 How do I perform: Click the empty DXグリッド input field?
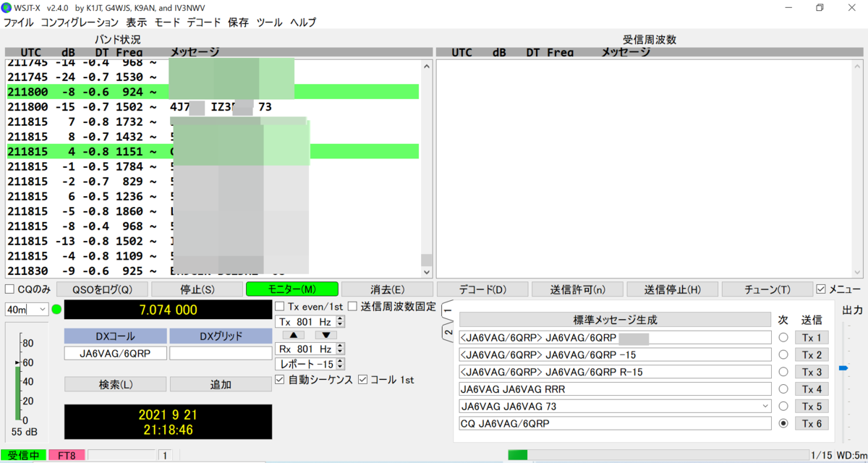(x=221, y=353)
